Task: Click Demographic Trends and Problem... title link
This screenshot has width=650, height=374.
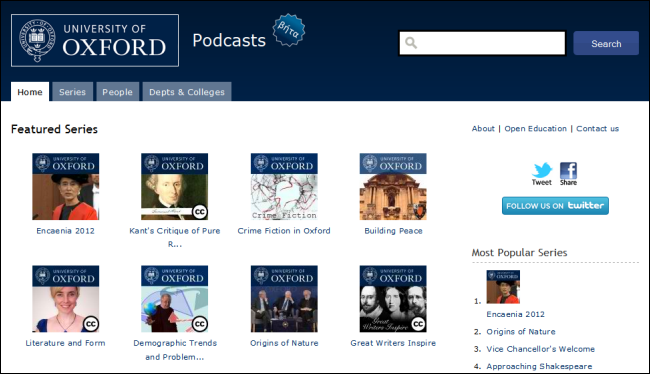Action: tap(175, 350)
